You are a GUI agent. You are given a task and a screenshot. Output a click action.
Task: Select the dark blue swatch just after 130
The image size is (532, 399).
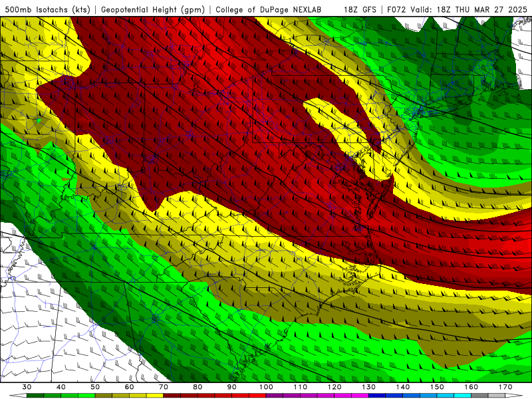tap(377, 396)
